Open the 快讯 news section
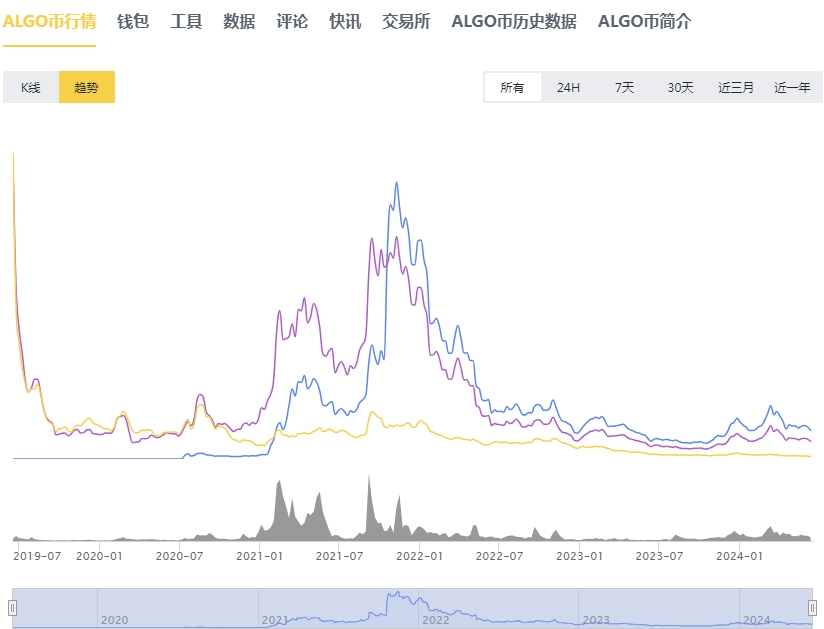824x629 pixels. tap(344, 22)
